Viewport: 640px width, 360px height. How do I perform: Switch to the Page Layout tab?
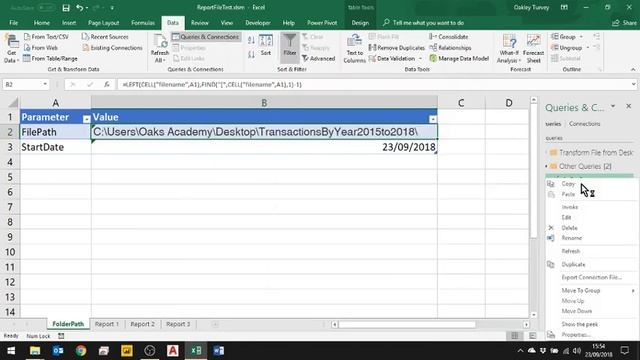tap(103, 23)
